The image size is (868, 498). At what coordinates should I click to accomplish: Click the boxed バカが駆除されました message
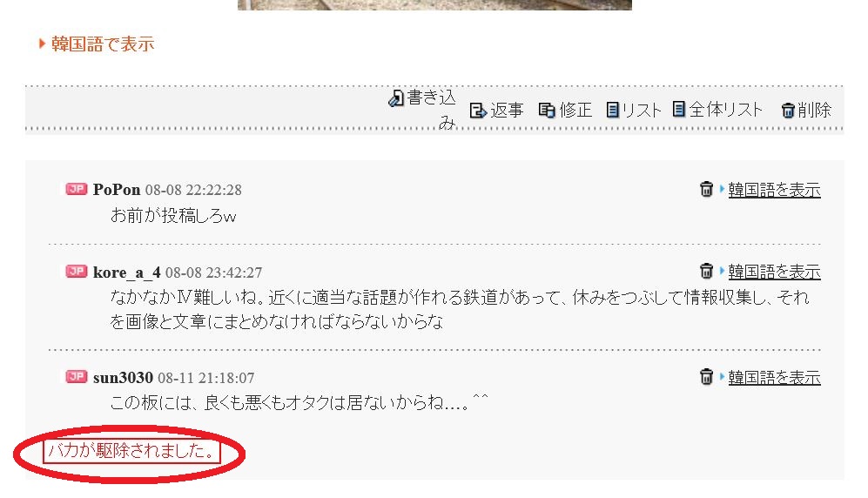tap(131, 451)
